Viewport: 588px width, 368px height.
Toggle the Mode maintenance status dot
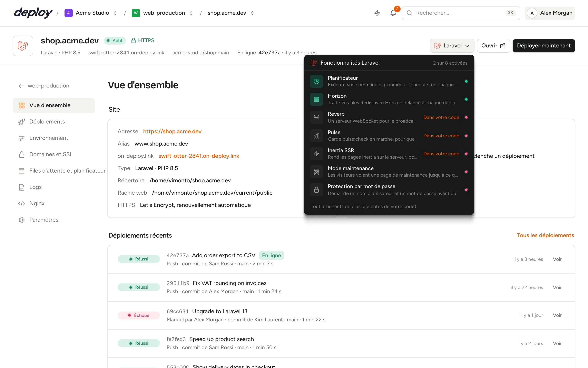(x=466, y=172)
